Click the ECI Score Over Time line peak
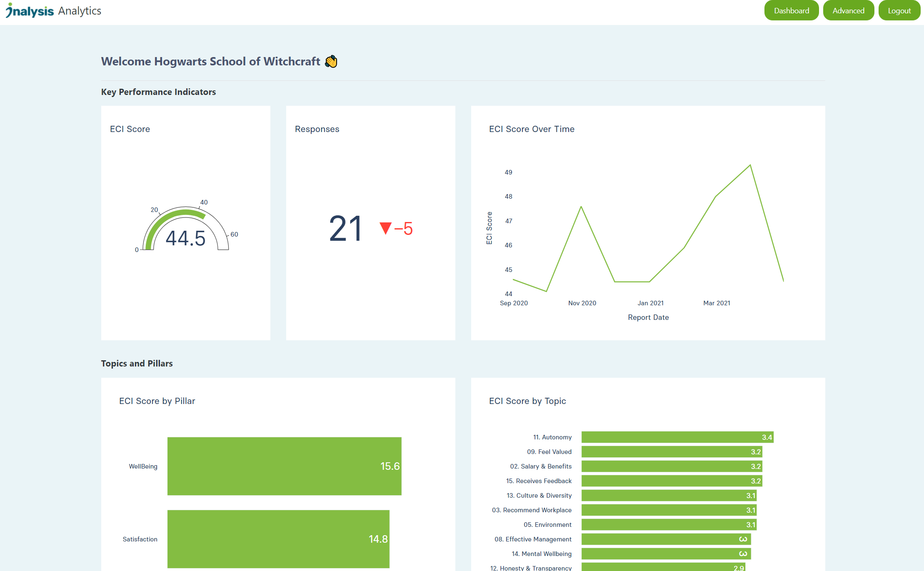Image resolution: width=924 pixels, height=571 pixels. click(750, 165)
